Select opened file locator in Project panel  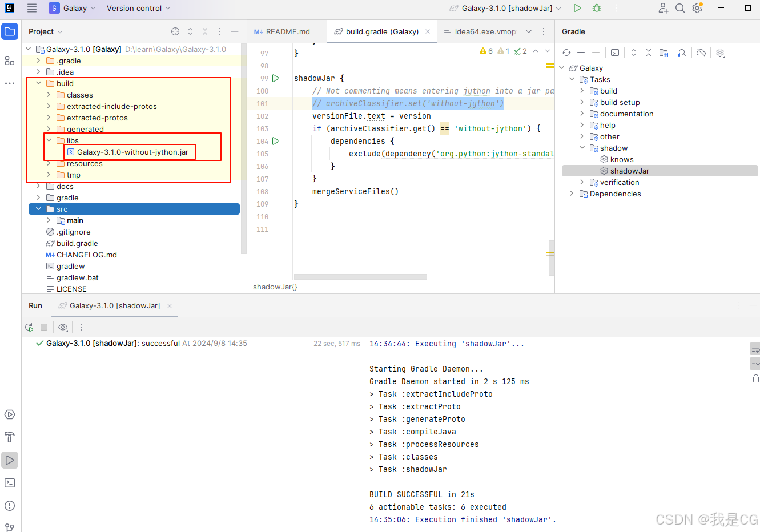point(175,31)
